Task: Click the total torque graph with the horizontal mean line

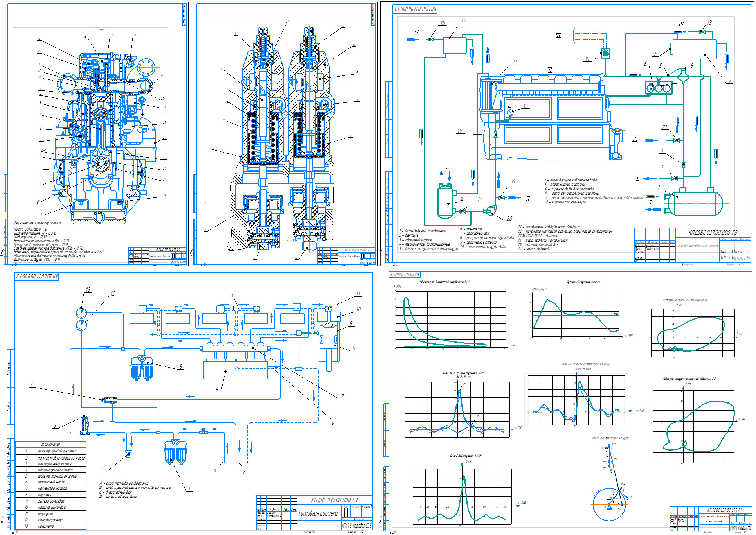Action: click(x=575, y=316)
